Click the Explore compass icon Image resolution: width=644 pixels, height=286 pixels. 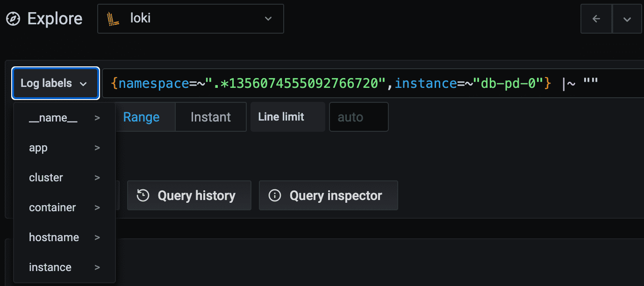13,19
